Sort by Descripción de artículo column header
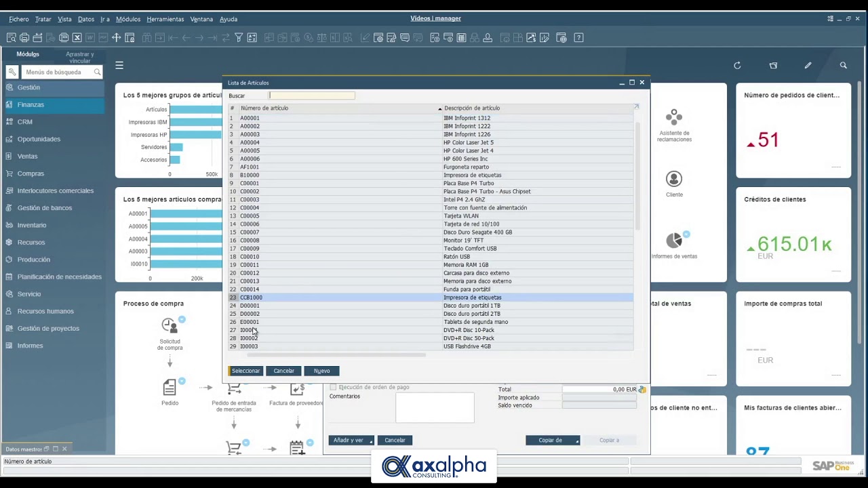This screenshot has height=488, width=868. pos(472,108)
